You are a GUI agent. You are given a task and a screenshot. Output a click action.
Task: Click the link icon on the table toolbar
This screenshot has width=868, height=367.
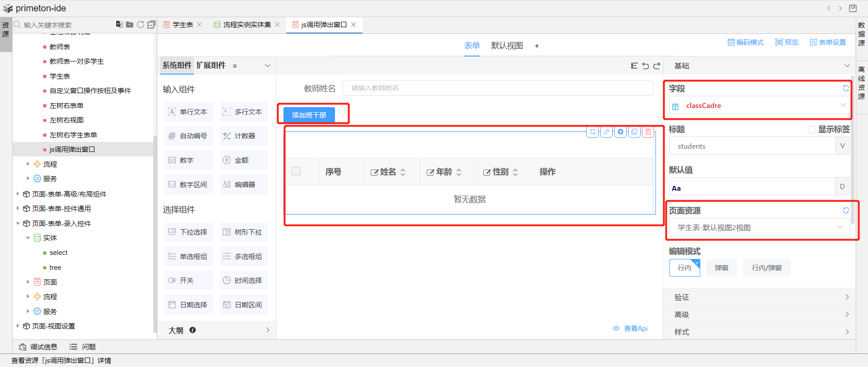606,132
